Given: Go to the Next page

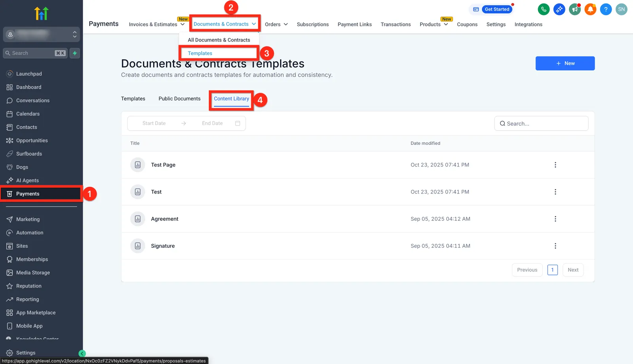Looking at the screenshot, I should [573, 270].
